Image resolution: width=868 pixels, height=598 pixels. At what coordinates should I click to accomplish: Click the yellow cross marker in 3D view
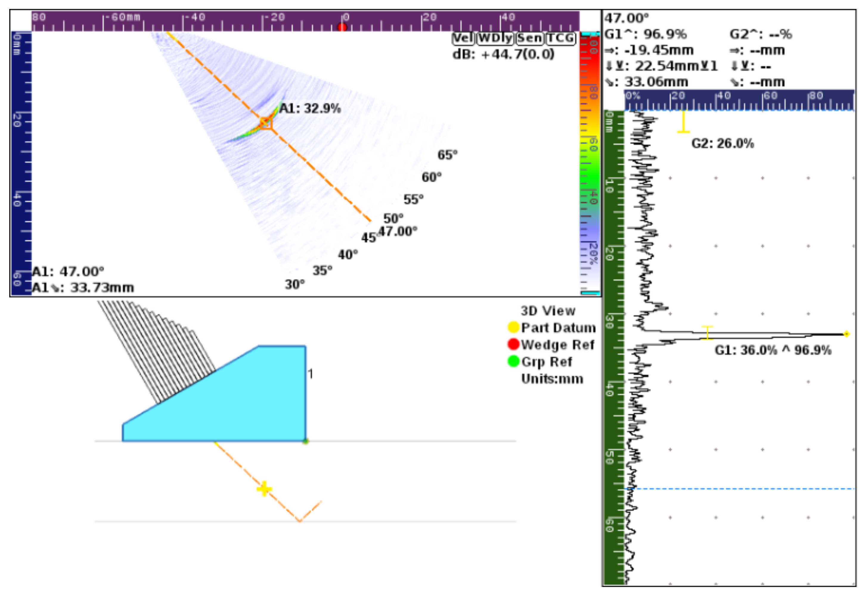pos(264,489)
